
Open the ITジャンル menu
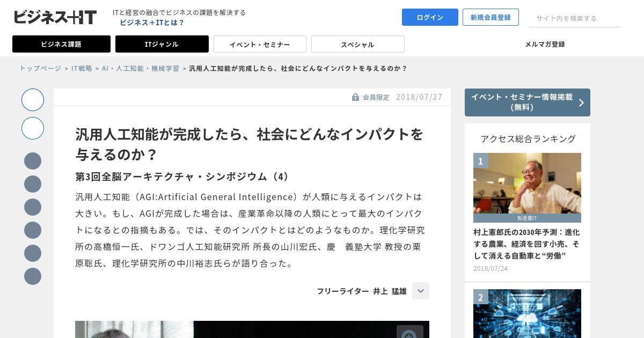[162, 44]
